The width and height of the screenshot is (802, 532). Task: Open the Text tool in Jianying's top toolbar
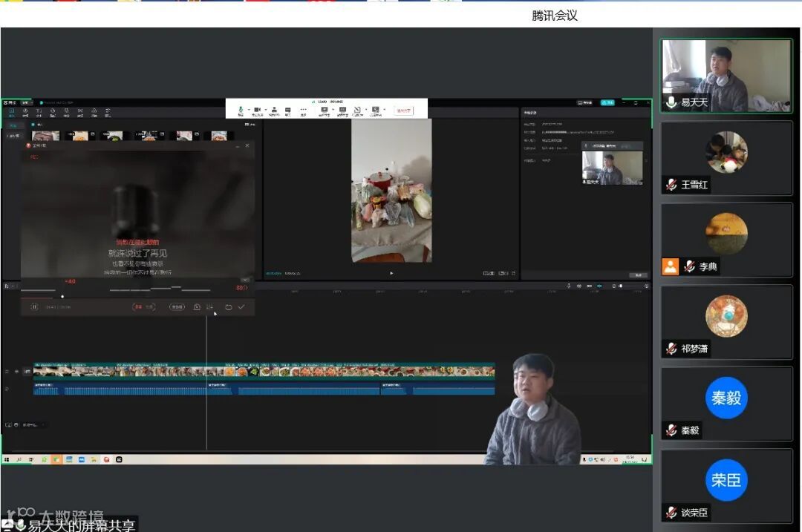point(39,113)
